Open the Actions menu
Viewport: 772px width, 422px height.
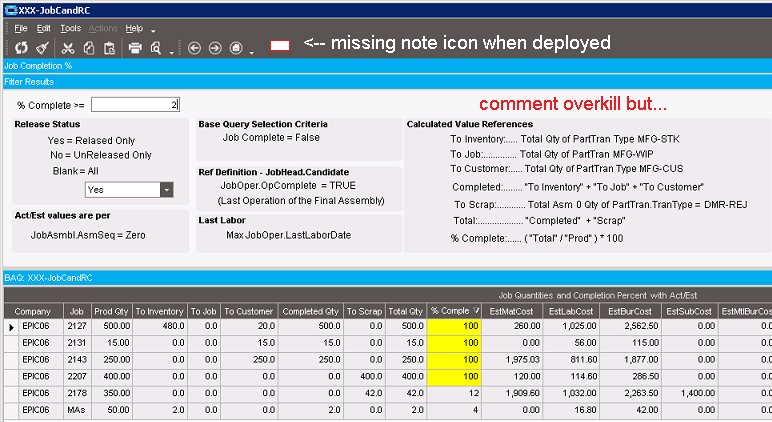[x=103, y=29]
